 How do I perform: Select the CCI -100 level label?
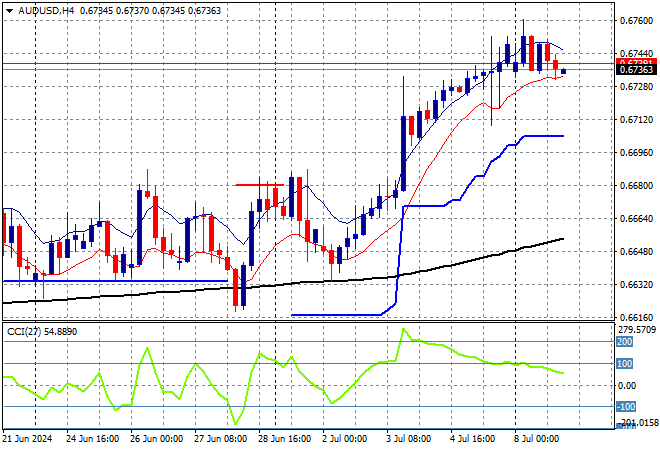point(626,407)
